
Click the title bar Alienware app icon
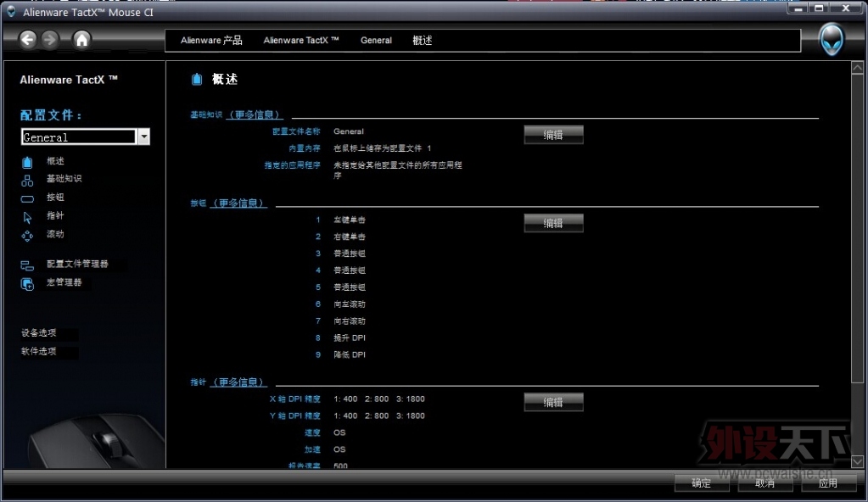coord(11,12)
